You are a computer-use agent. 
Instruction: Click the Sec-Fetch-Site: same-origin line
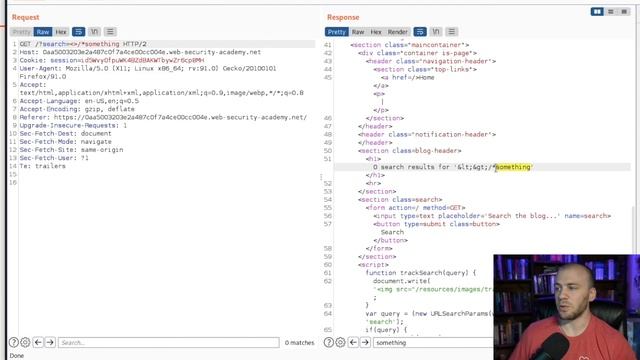[71, 150]
